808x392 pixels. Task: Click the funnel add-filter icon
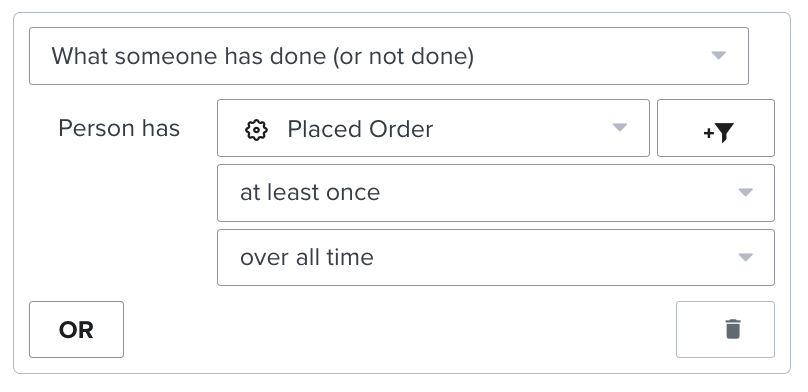click(x=724, y=132)
